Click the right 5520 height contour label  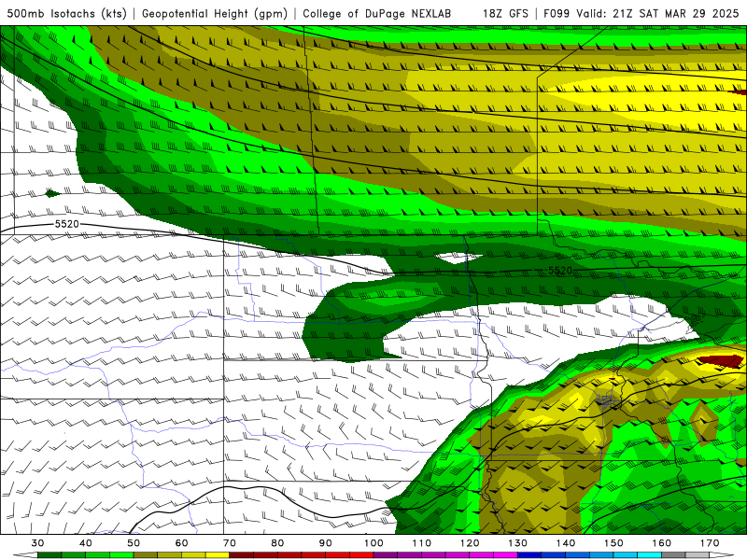point(559,271)
